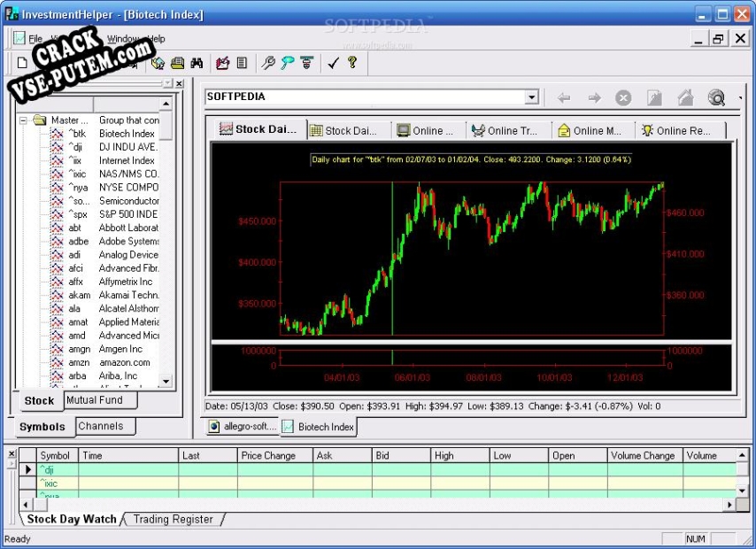
Task: Click the binoculars Find icon
Action: pos(197,63)
